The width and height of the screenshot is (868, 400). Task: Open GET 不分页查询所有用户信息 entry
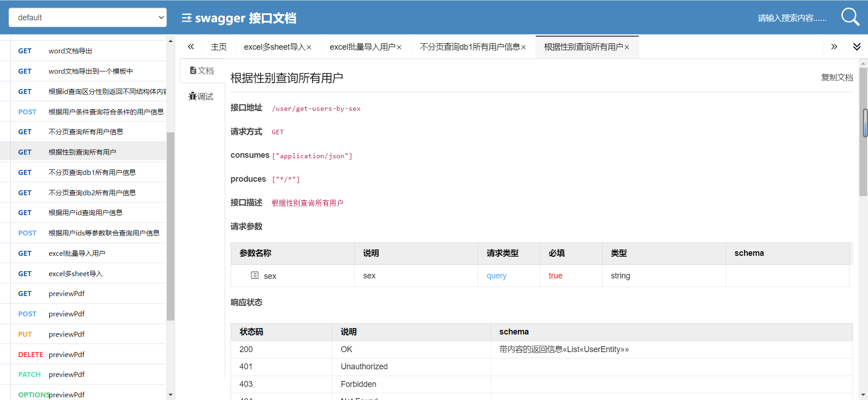point(83,132)
